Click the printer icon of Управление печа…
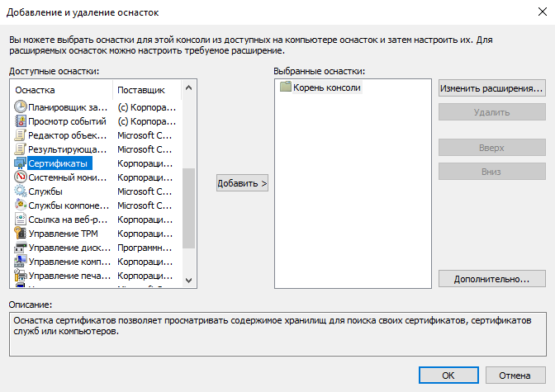Image resolution: width=555 pixels, height=392 pixels. point(21,276)
